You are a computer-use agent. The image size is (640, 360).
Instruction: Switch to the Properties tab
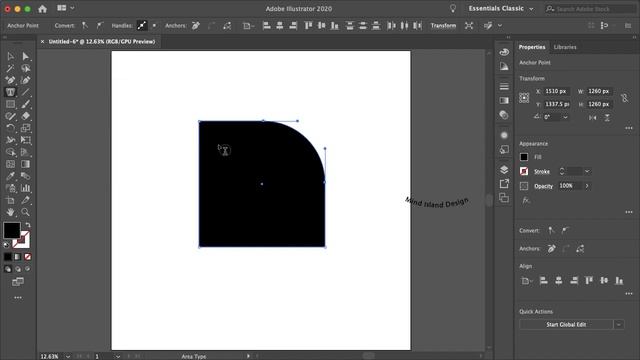pyautogui.click(x=532, y=47)
